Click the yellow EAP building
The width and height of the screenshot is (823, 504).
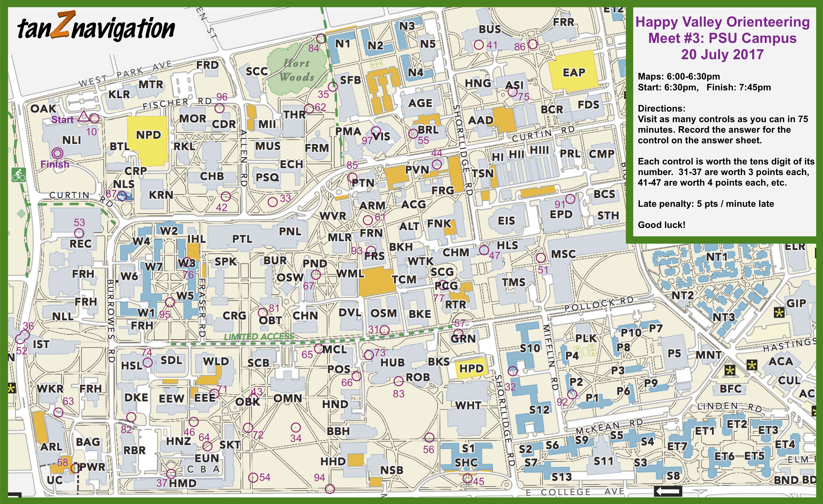[574, 71]
